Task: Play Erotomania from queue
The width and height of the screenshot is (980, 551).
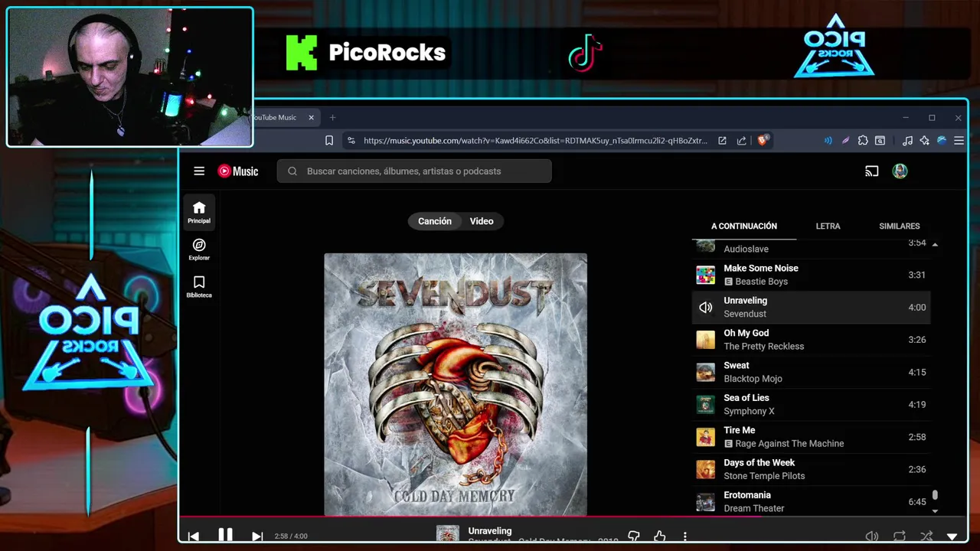Action: (x=812, y=501)
